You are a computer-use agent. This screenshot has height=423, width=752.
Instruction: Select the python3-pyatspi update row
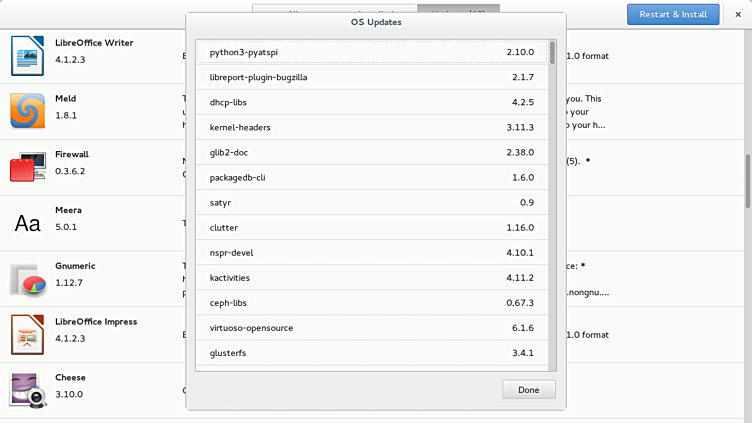click(371, 52)
